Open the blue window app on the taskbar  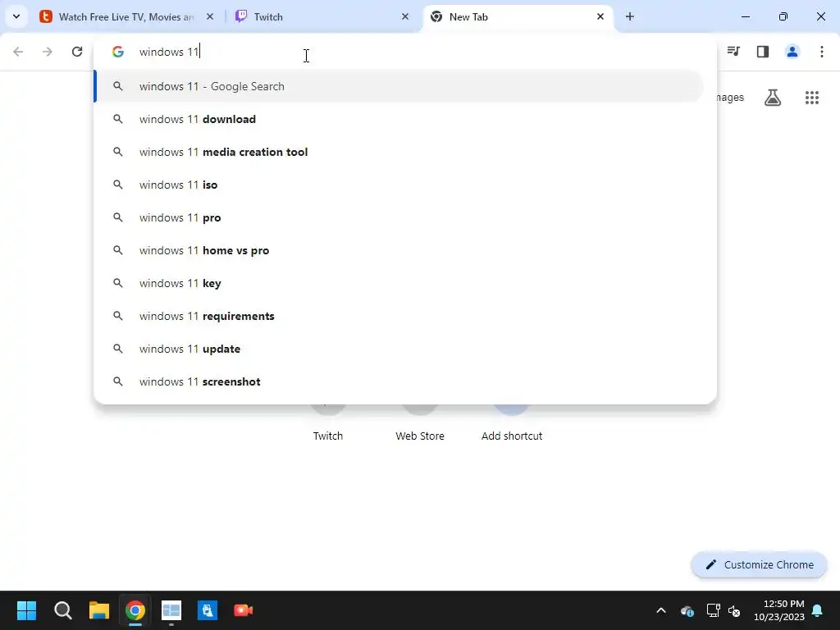point(171,610)
